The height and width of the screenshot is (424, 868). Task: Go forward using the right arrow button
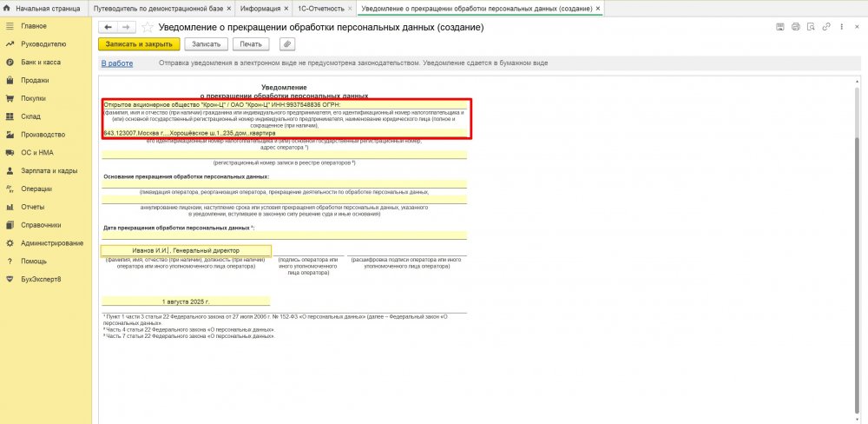point(126,28)
